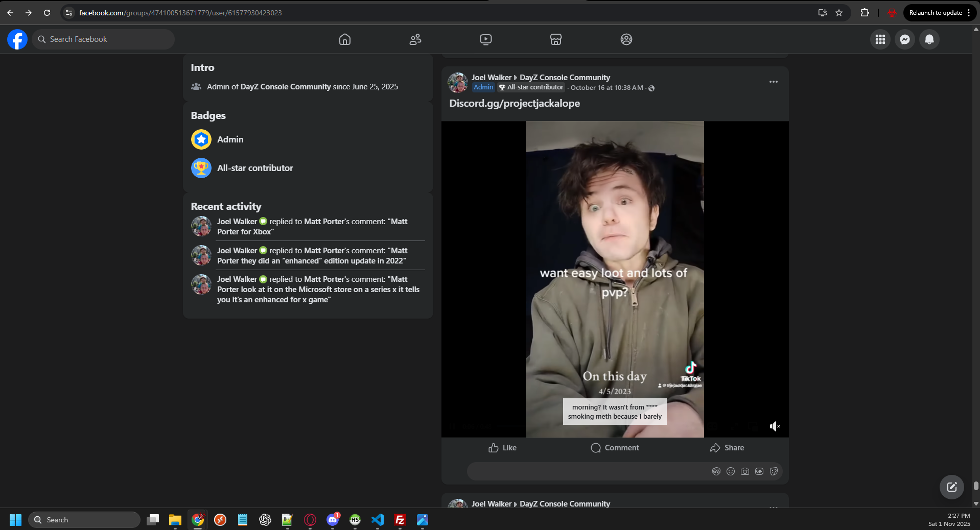The height and width of the screenshot is (530, 980).
Task: Open the sticker picker in comment box
Action: (774, 471)
